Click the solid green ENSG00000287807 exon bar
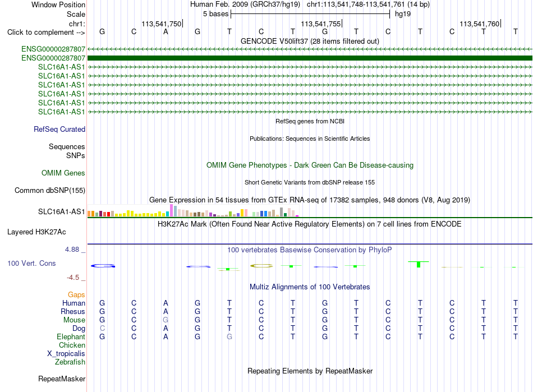The height and width of the screenshot is (392, 533). click(x=310, y=58)
